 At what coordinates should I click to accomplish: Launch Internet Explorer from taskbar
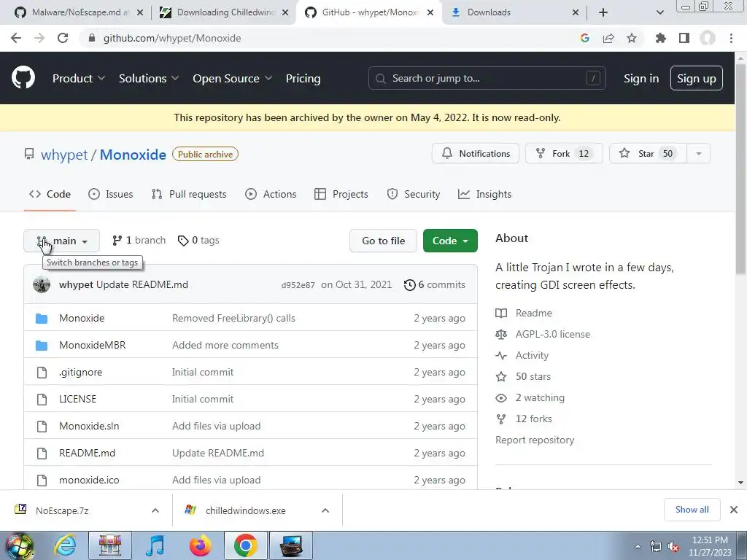pyautogui.click(x=65, y=545)
